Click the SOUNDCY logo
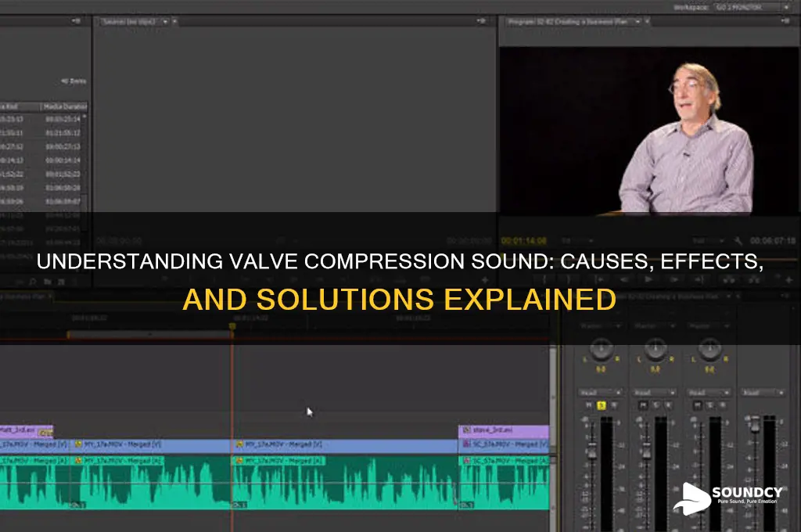This screenshot has height=532, width=801. pos(728,498)
